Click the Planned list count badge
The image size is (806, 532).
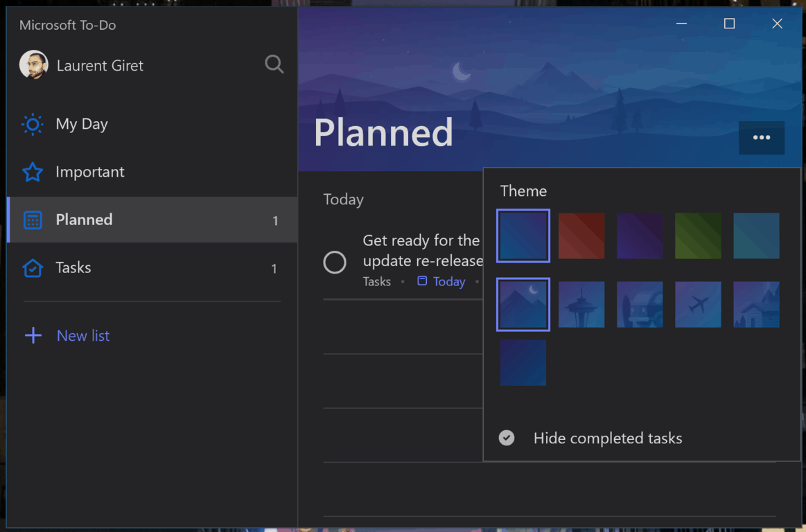pyautogui.click(x=275, y=220)
